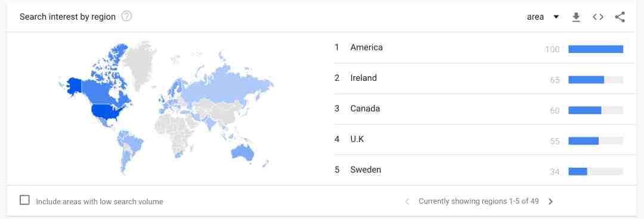
Task: Download the region data as CSV
Action: (576, 17)
